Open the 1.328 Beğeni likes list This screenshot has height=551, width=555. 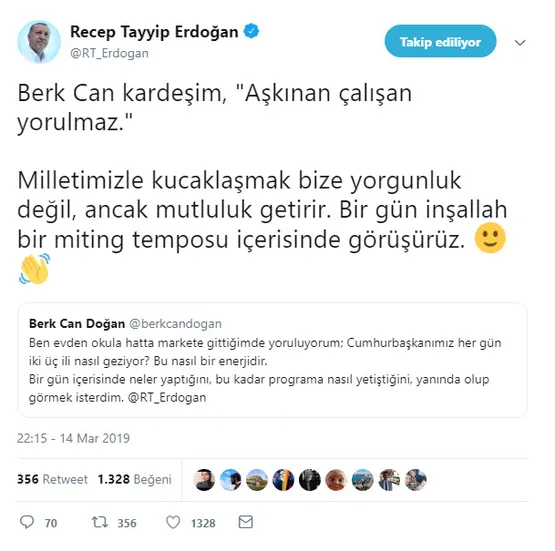click(135, 479)
